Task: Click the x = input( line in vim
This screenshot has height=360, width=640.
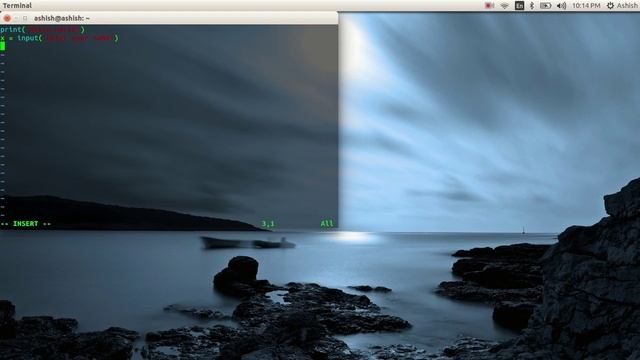Action: coord(59,38)
